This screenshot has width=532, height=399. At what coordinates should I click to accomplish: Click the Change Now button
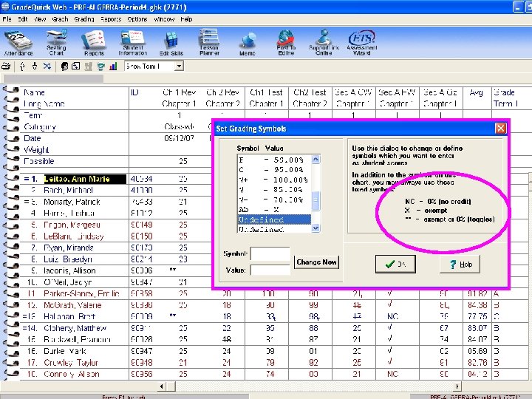[x=316, y=262]
